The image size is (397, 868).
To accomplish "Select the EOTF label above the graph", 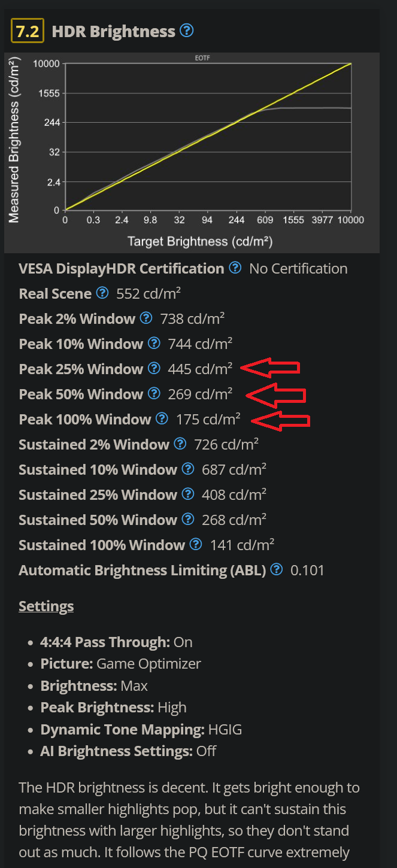I will 202,58.
